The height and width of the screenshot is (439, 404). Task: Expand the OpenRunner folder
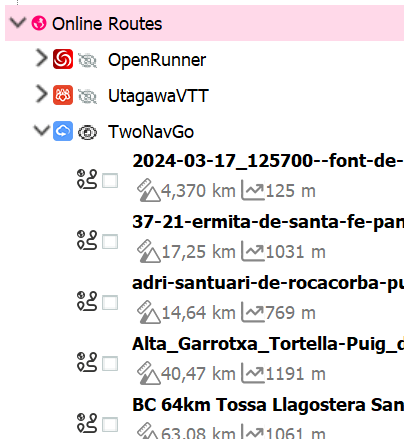[x=42, y=58]
